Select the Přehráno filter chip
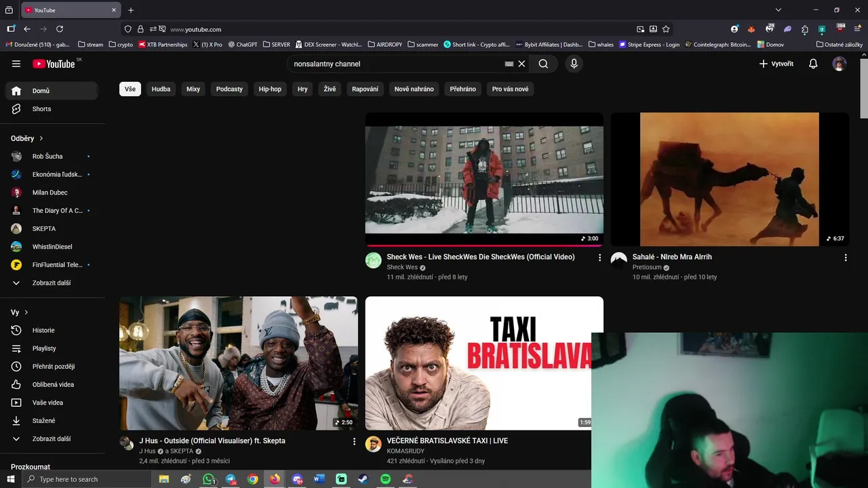868x488 pixels. tap(463, 89)
